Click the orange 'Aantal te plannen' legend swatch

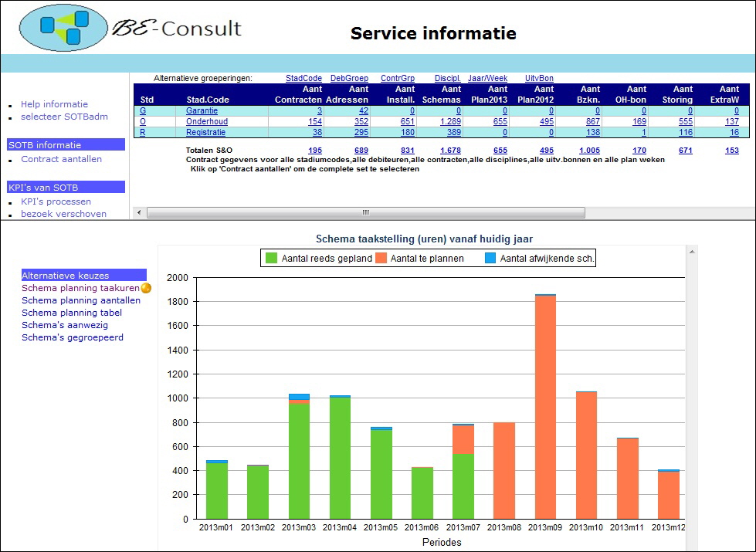click(x=381, y=259)
